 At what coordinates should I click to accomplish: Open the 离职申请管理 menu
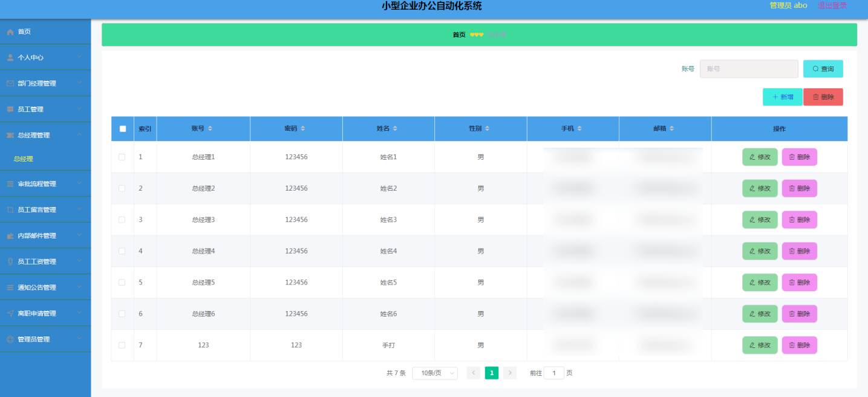(45, 313)
